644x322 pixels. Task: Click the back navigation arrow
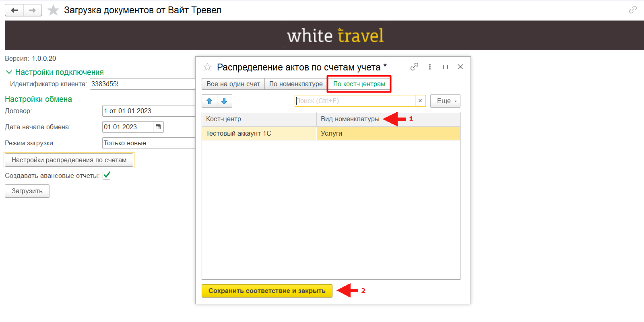click(x=14, y=10)
